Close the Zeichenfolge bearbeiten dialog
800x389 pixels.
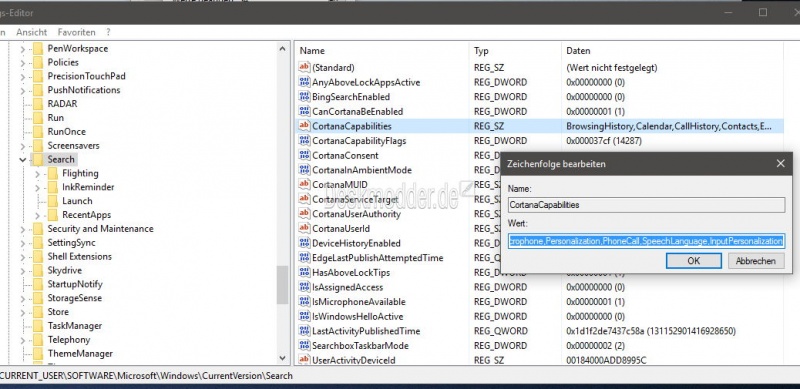780,164
